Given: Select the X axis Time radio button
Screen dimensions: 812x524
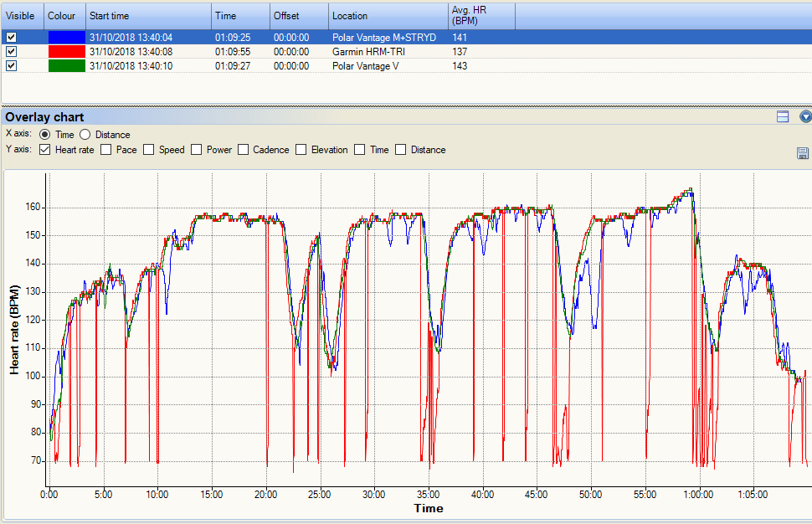Looking at the screenshot, I should click(45, 135).
